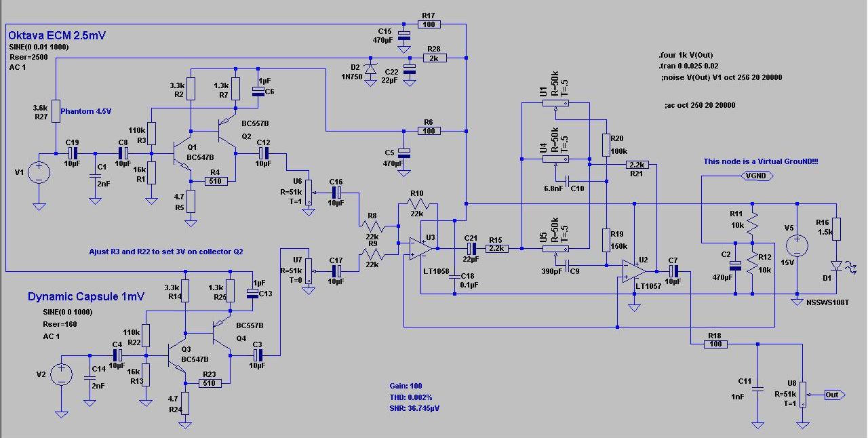868x438 pixels.
Task: Select potentiometer U4 symbol
Action: point(555,159)
